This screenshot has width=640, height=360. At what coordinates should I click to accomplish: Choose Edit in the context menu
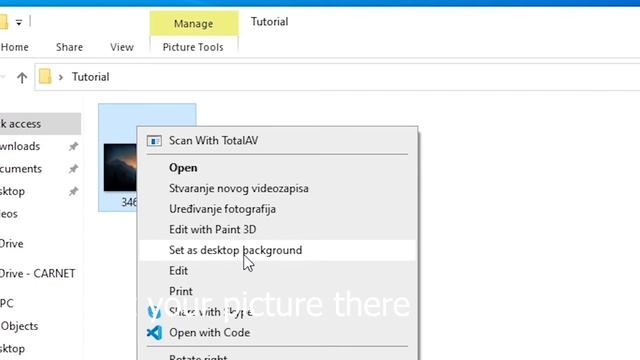click(278, 271)
